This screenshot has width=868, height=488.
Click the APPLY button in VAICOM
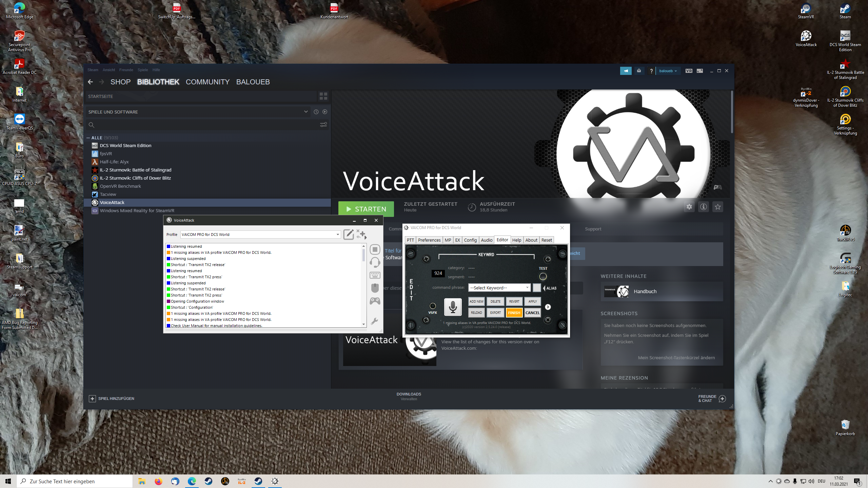coord(533,301)
